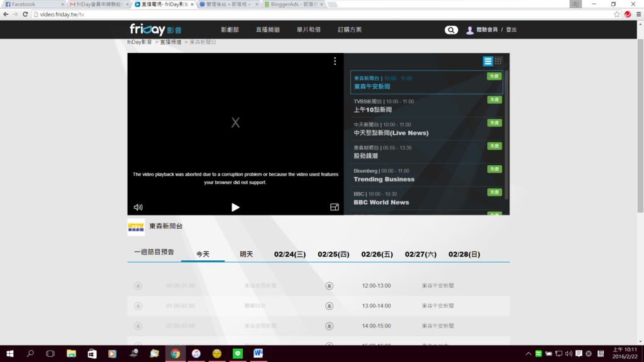Select the 今天 schedule tab
Screen dimensions: 644x362
click(x=203, y=255)
